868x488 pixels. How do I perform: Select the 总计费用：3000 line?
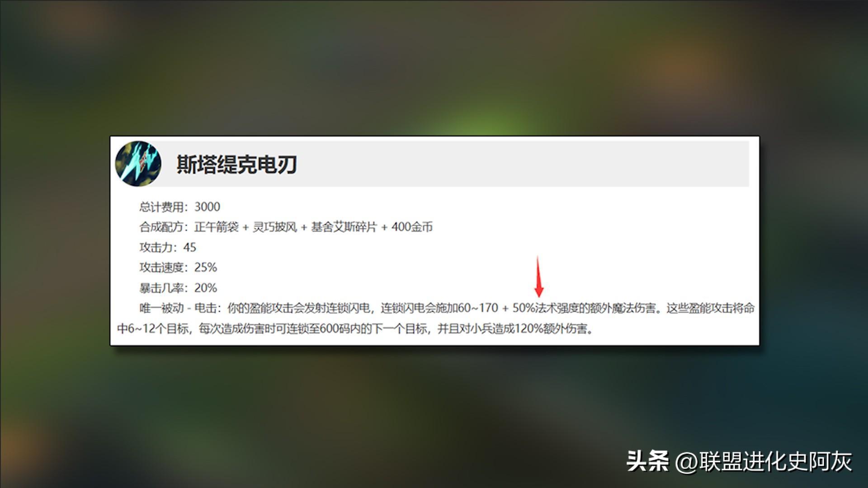(179, 207)
